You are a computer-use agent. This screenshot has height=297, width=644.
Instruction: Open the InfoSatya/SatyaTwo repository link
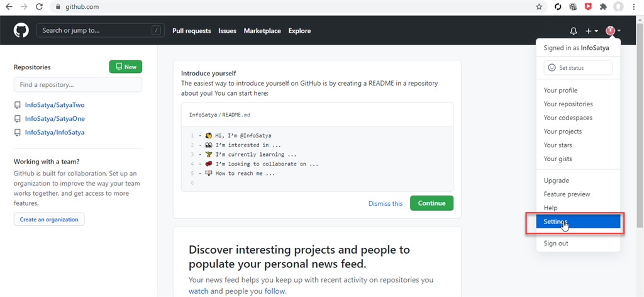(x=55, y=104)
